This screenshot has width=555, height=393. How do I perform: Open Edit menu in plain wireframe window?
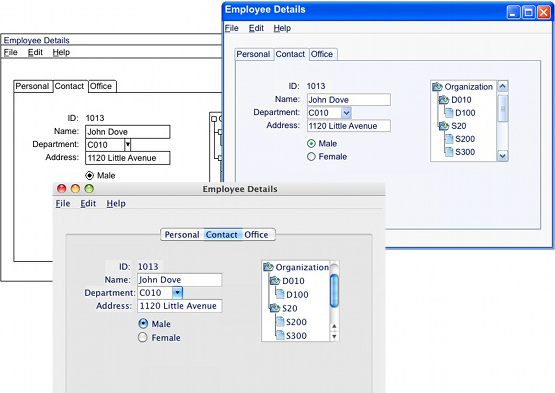point(35,52)
